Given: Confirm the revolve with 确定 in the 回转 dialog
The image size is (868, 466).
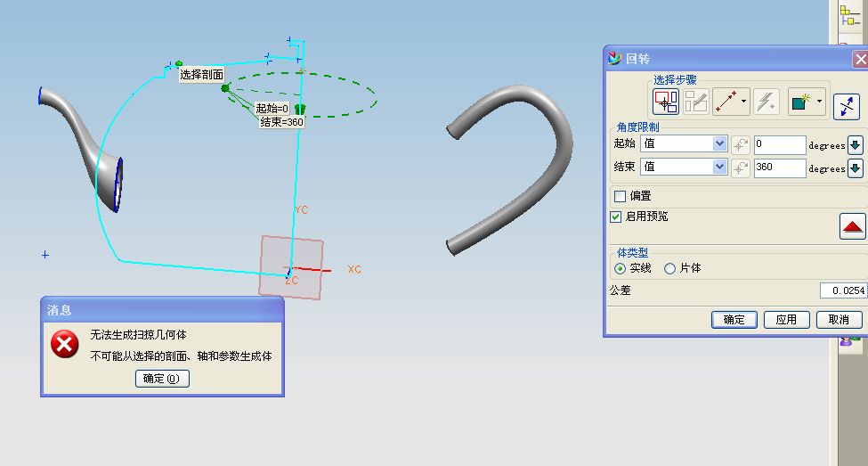Looking at the screenshot, I should pyautogui.click(x=734, y=320).
